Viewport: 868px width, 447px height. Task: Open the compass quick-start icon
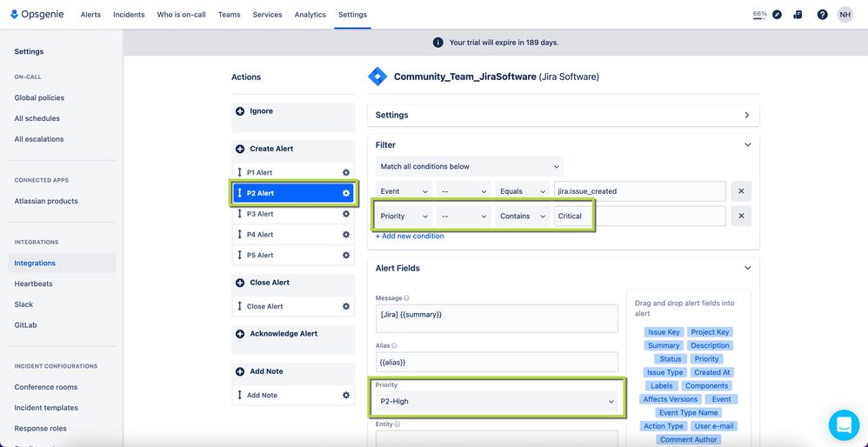click(778, 15)
